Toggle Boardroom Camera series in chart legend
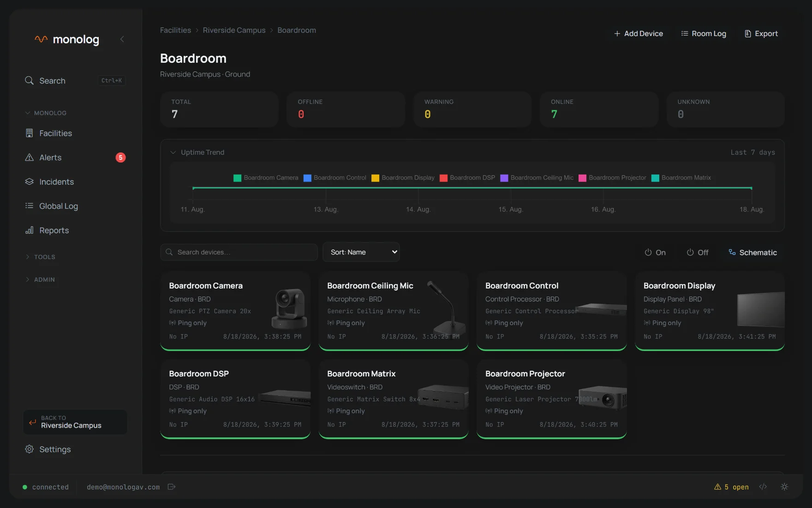Screen dimensions: 812x508 tap(266, 178)
